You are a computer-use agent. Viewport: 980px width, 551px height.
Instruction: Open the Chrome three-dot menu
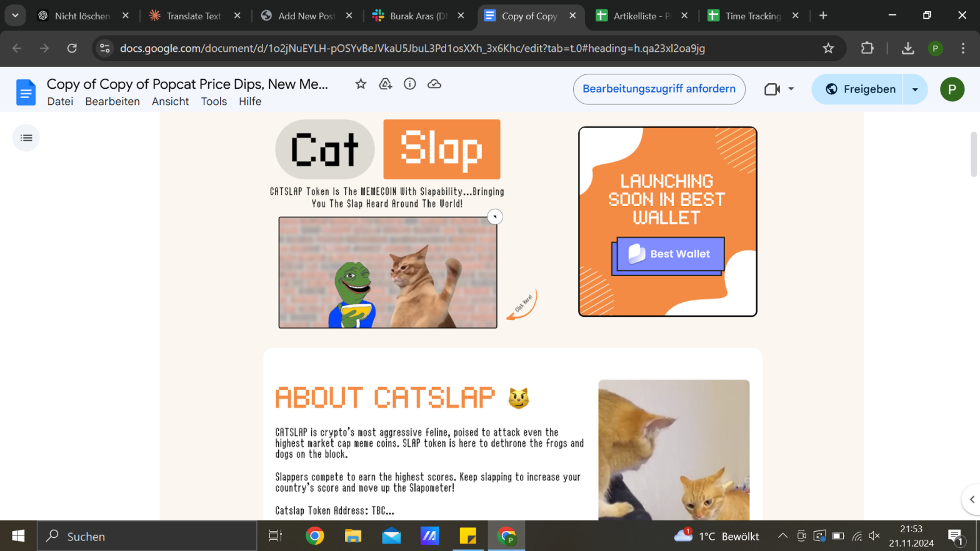[x=962, y=48]
